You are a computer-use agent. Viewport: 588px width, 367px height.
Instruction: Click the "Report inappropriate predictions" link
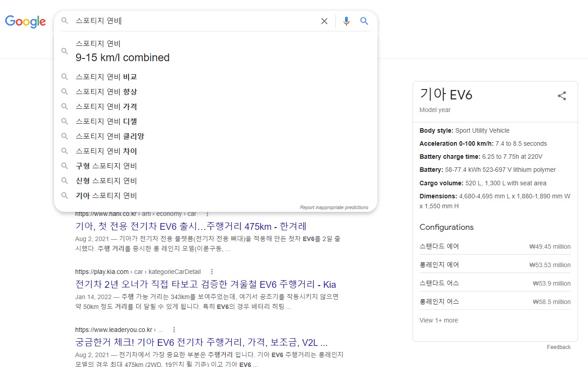pos(335,207)
